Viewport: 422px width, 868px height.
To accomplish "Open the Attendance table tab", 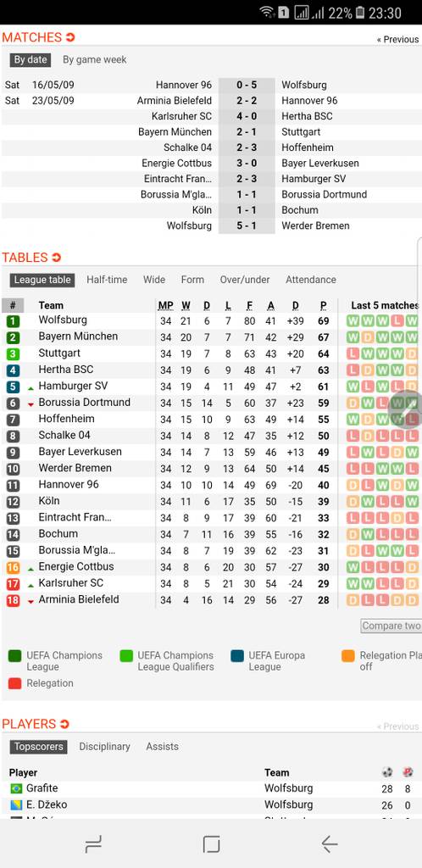I will click(311, 280).
